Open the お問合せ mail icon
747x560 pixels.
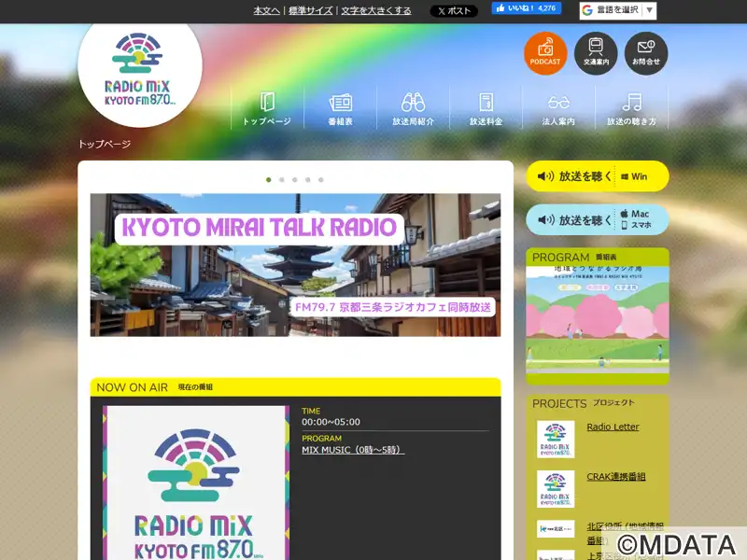(x=646, y=53)
